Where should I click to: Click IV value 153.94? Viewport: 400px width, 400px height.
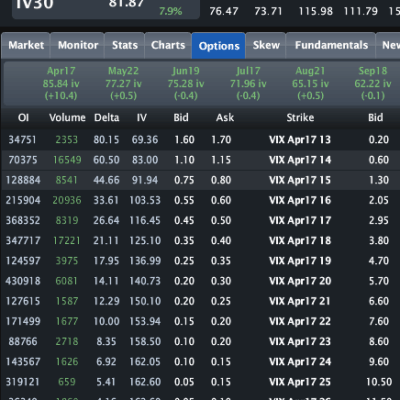click(x=145, y=321)
